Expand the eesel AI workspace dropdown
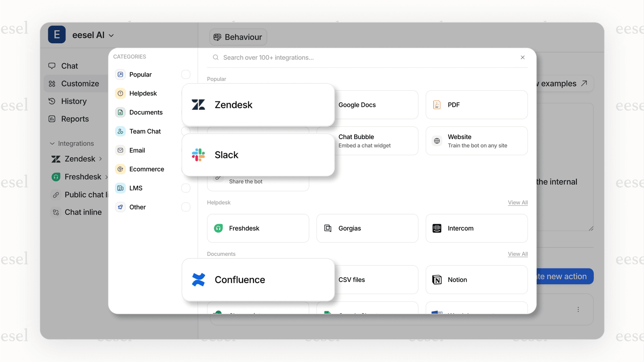This screenshot has width=644, height=362. [x=111, y=35]
